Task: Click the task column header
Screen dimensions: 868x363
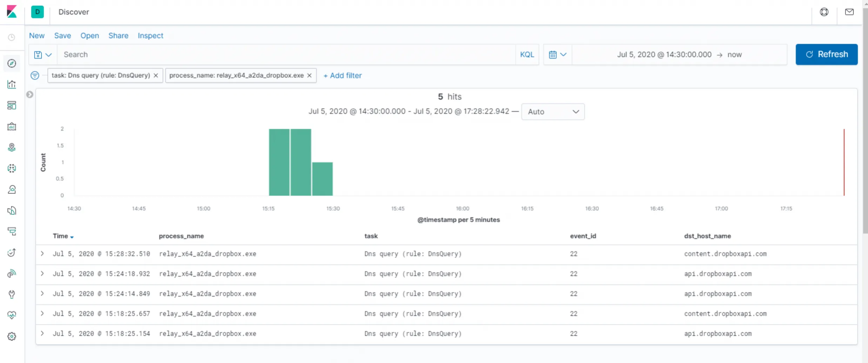Action: (371, 236)
